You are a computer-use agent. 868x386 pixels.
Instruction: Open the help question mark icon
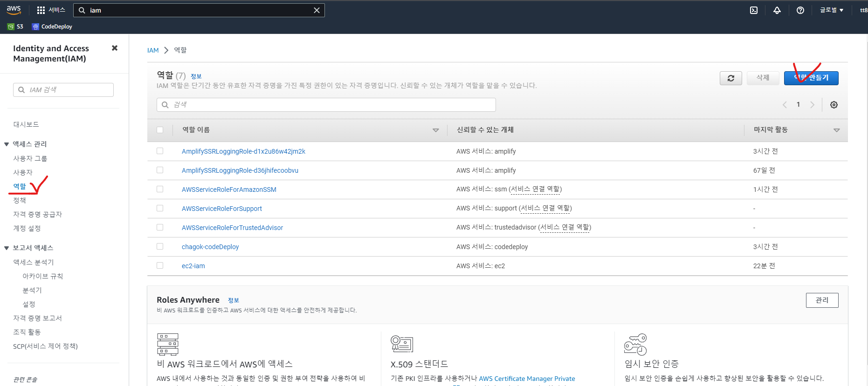[x=800, y=10]
